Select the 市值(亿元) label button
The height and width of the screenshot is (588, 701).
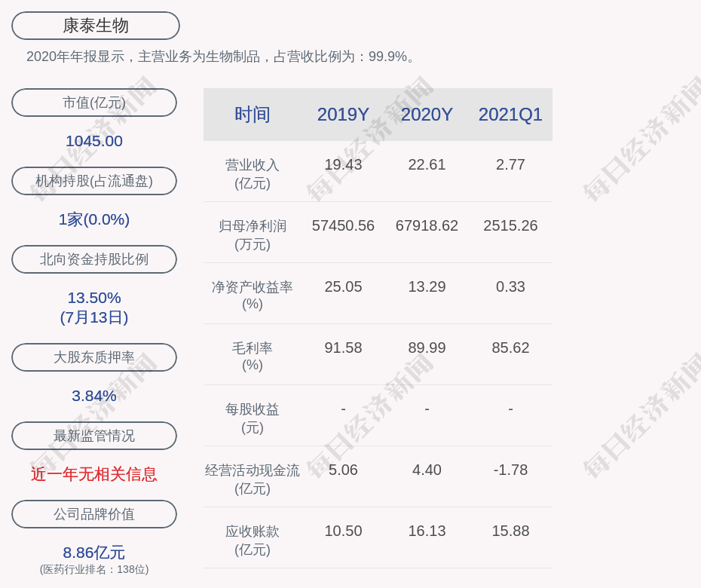(x=94, y=103)
